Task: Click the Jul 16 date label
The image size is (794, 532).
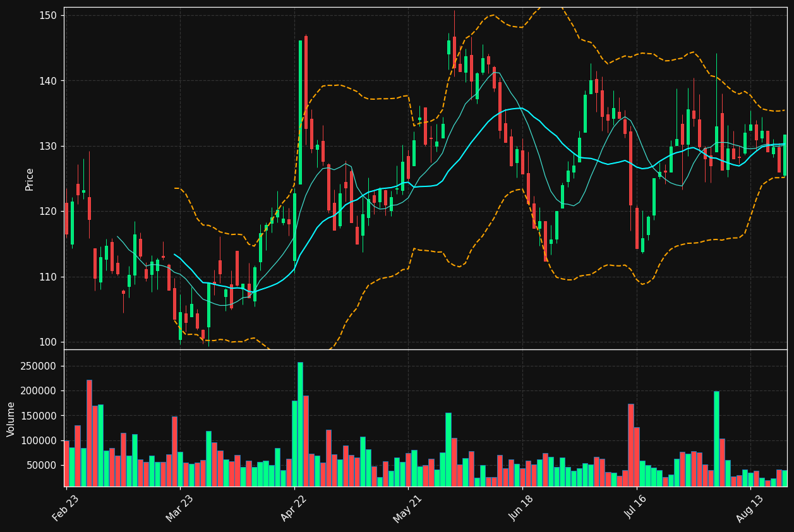Action: [636, 507]
